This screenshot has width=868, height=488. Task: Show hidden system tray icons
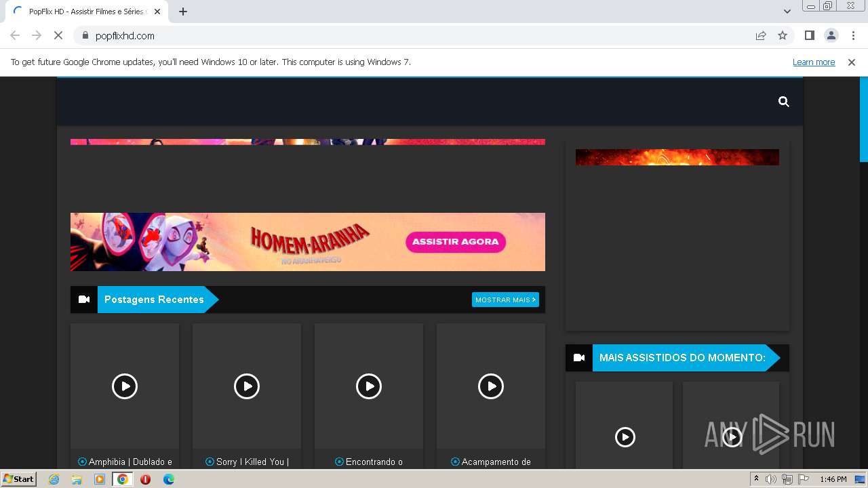756,479
